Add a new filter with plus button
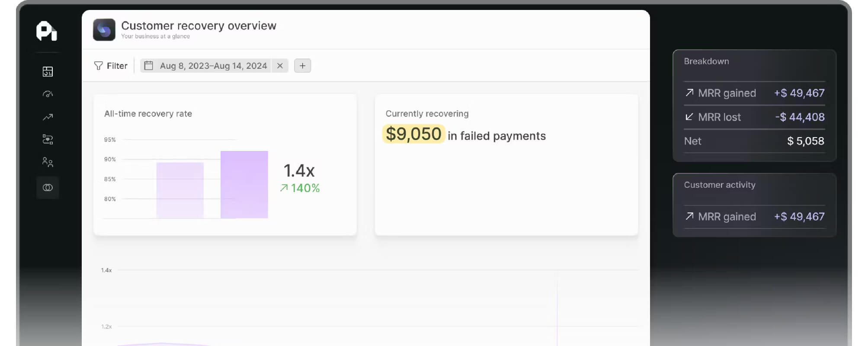The height and width of the screenshot is (346, 868). [302, 66]
